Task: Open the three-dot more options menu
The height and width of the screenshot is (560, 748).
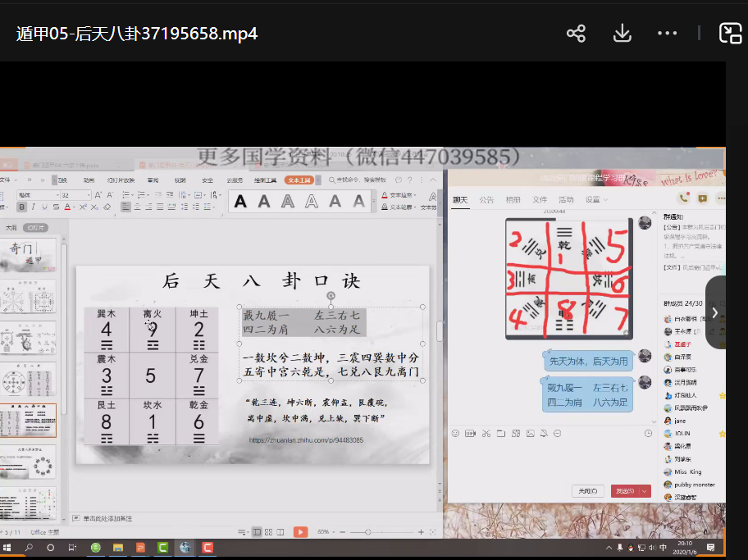Action: [x=667, y=34]
